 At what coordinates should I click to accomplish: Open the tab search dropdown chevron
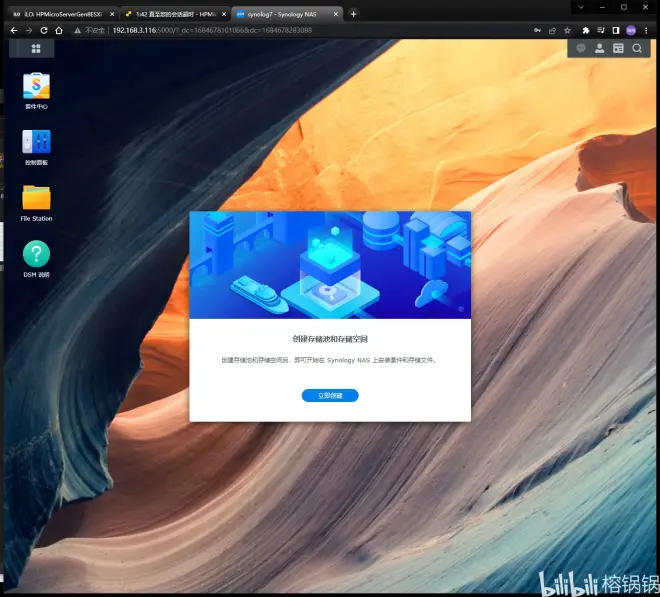[581, 7]
